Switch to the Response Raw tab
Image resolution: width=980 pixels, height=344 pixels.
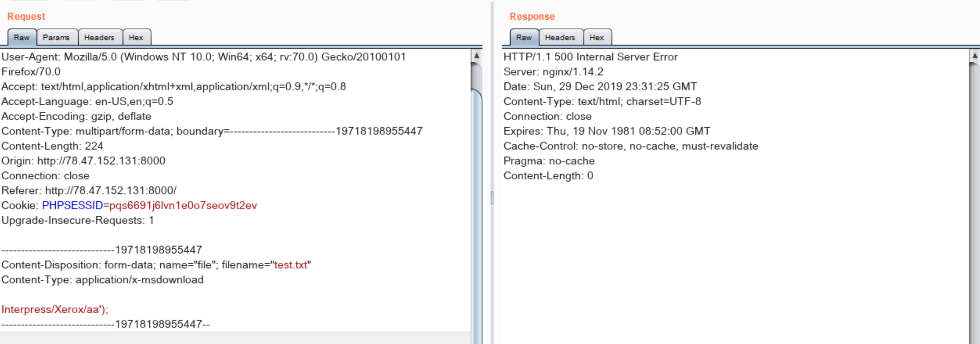click(x=524, y=38)
